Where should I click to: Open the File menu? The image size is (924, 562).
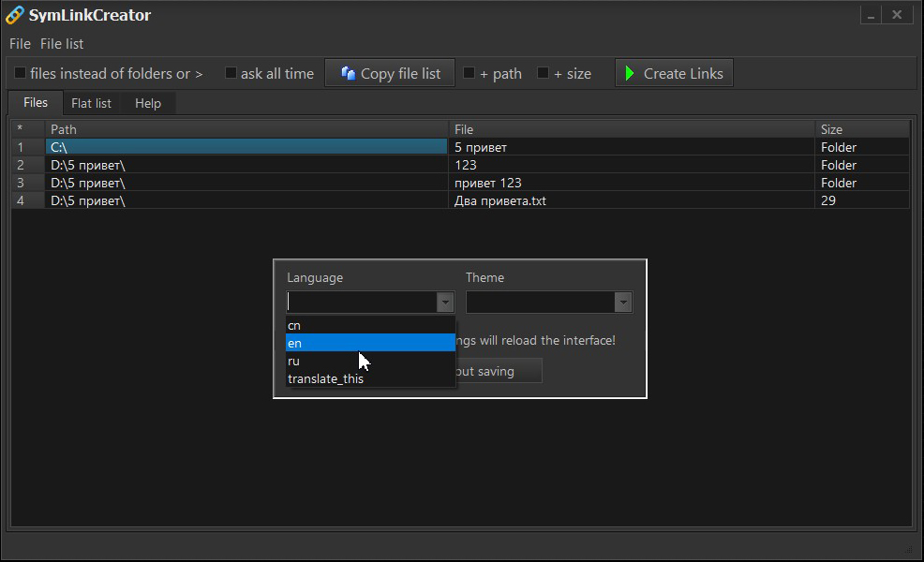(20, 44)
